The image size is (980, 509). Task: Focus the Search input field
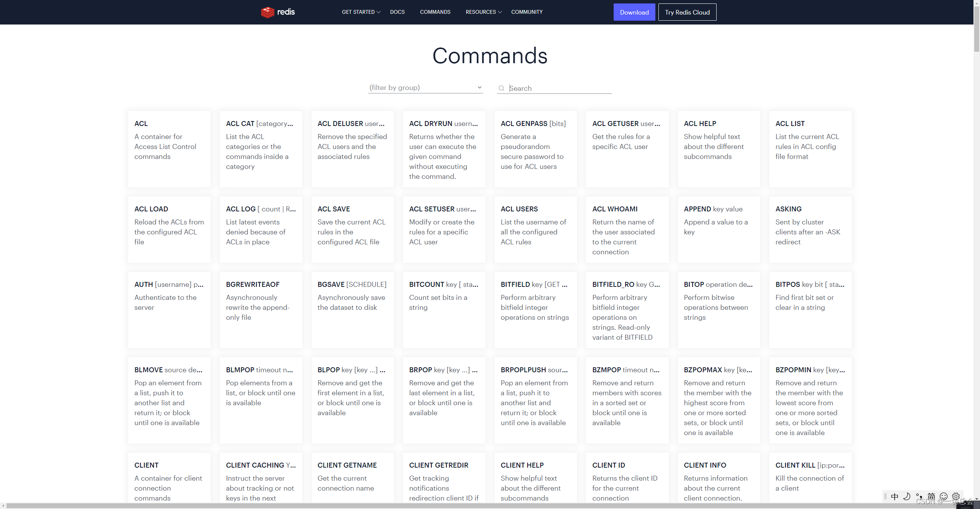point(559,88)
